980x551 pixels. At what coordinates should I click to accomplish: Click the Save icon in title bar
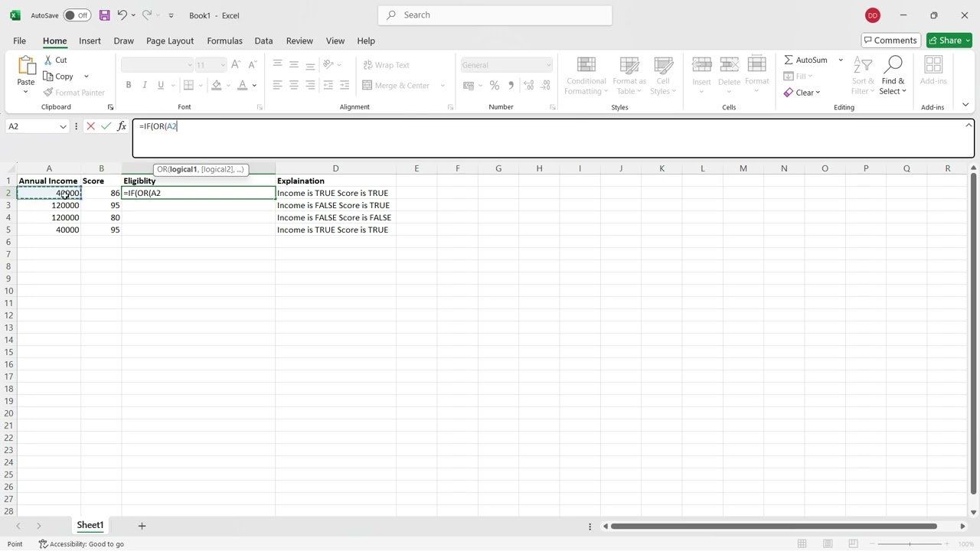tap(104, 15)
